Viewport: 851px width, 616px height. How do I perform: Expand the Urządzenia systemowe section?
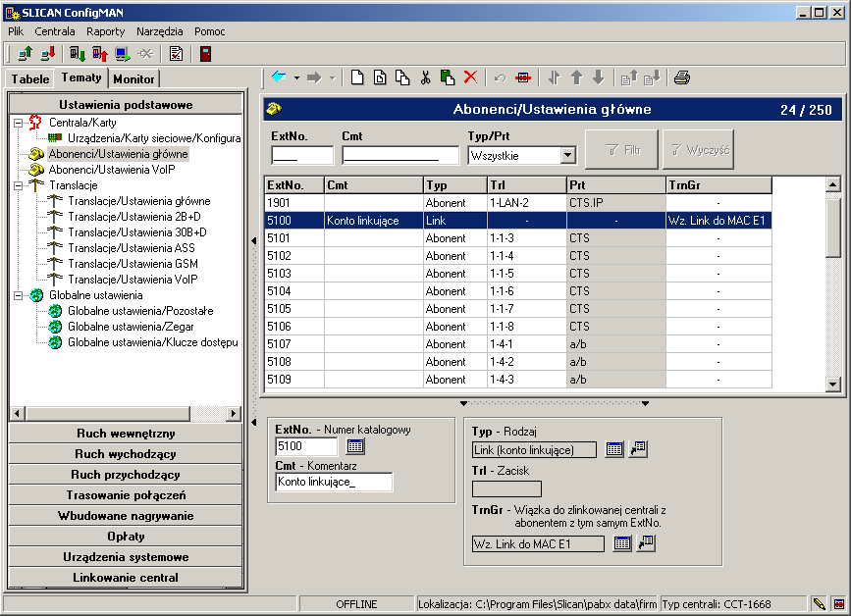coord(126,557)
